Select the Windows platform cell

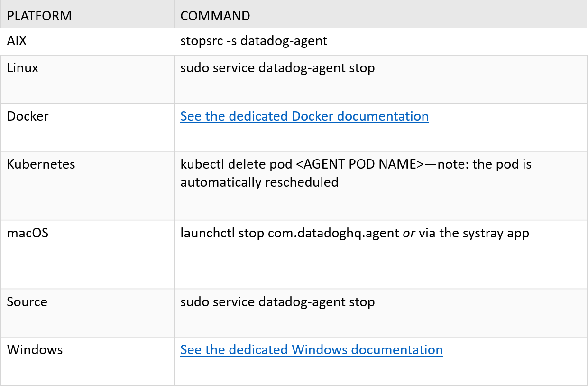[35, 350]
